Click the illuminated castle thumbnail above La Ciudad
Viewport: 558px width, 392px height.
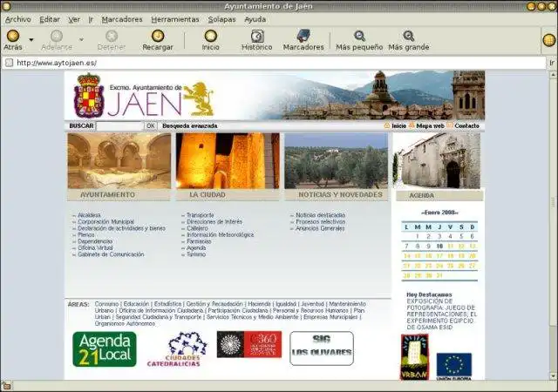[228, 161]
